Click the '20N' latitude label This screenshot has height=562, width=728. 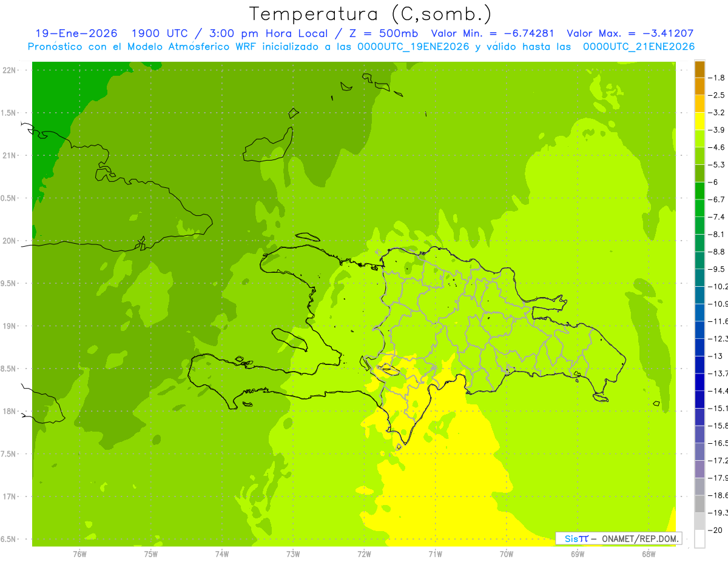pos(8,241)
